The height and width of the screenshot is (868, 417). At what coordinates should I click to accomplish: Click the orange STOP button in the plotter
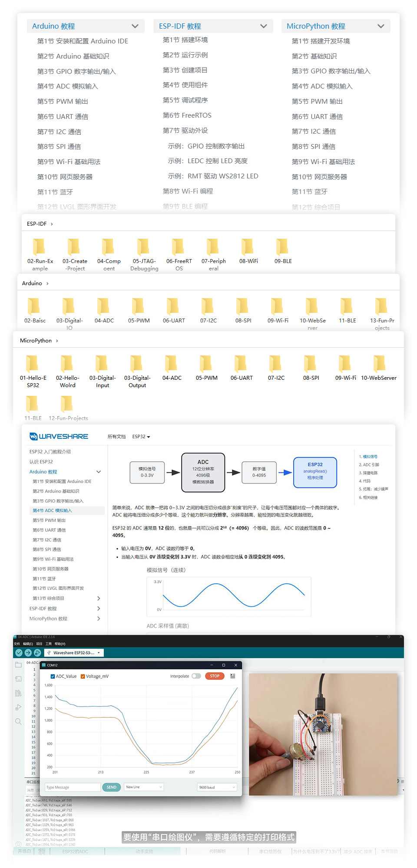[215, 676]
